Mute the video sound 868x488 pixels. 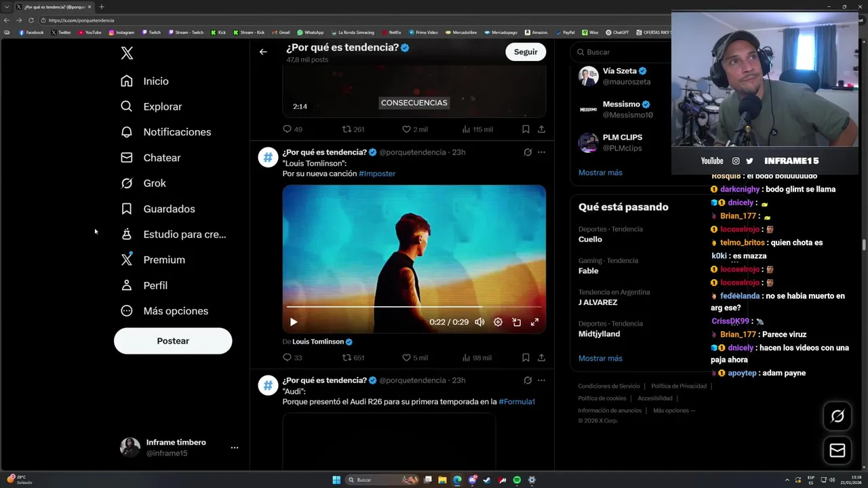[x=479, y=323]
